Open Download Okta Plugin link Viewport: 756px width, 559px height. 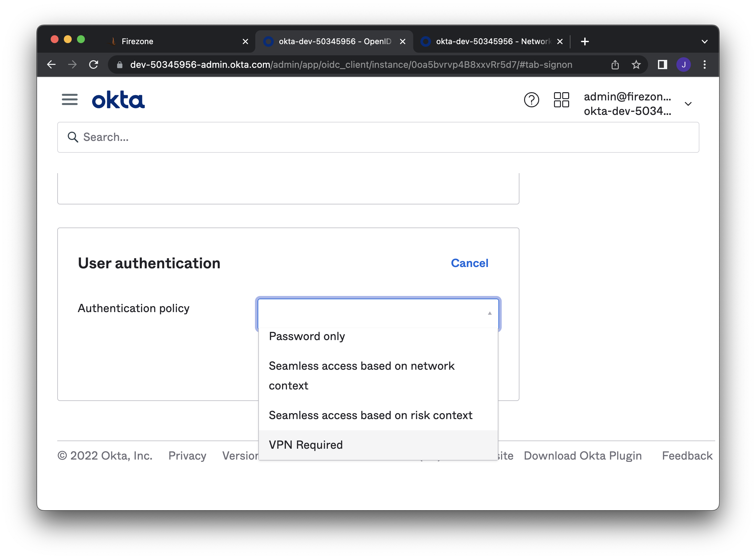coord(583,456)
